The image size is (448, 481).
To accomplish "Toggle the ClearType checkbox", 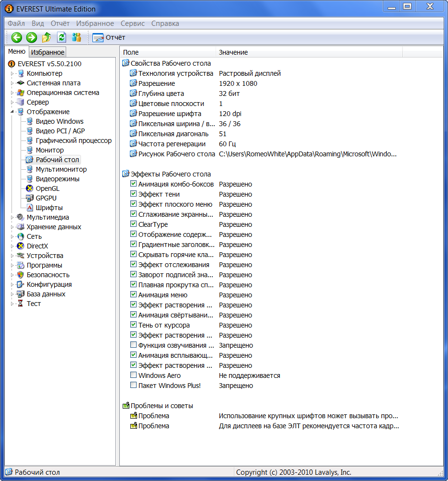I will 133,224.
